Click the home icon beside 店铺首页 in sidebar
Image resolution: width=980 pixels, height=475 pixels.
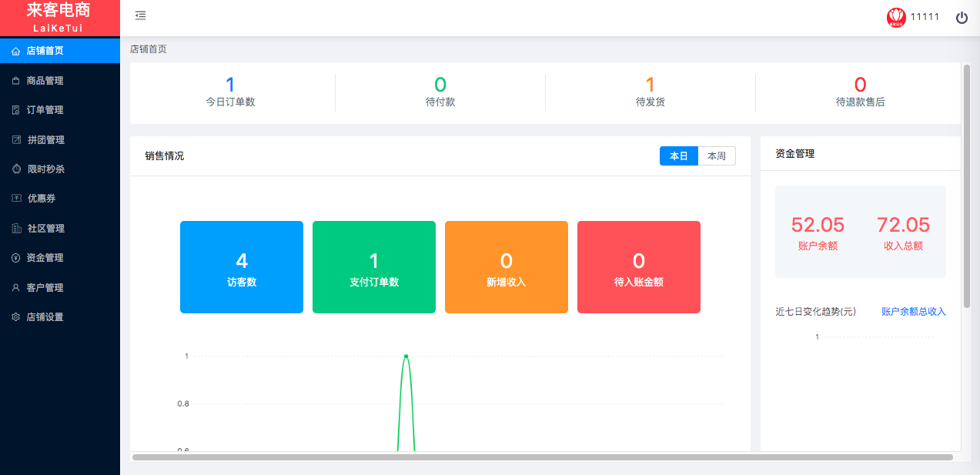[x=15, y=52]
